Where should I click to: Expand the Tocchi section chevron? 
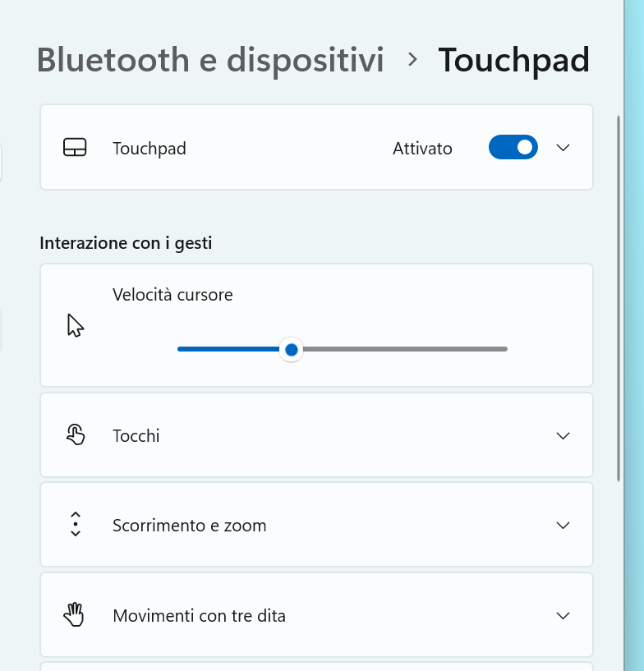pyautogui.click(x=563, y=435)
